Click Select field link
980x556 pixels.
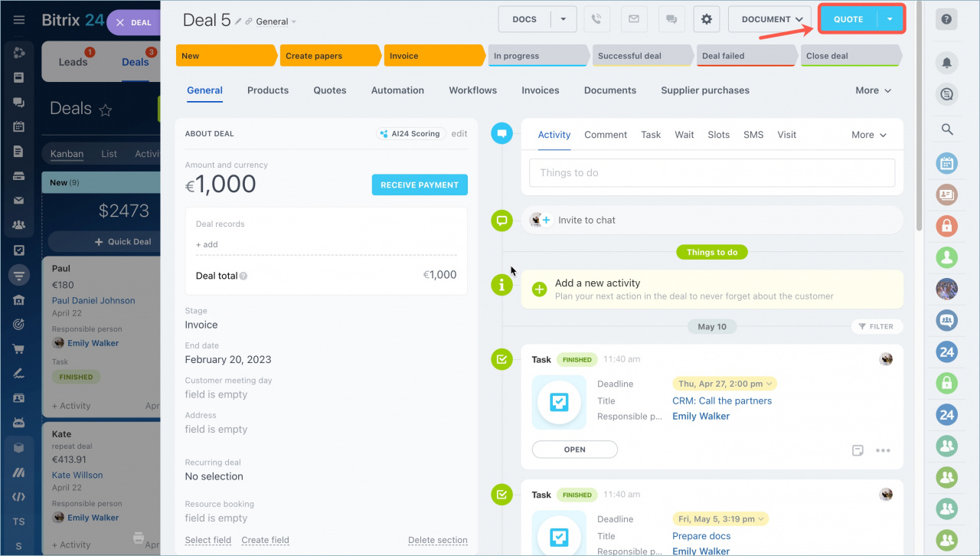[x=208, y=540]
